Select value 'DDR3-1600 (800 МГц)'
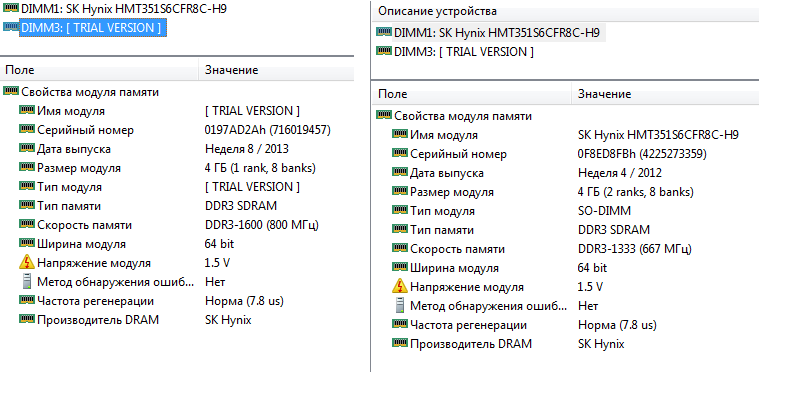Viewport: 792px width, 408px height. click(262, 225)
